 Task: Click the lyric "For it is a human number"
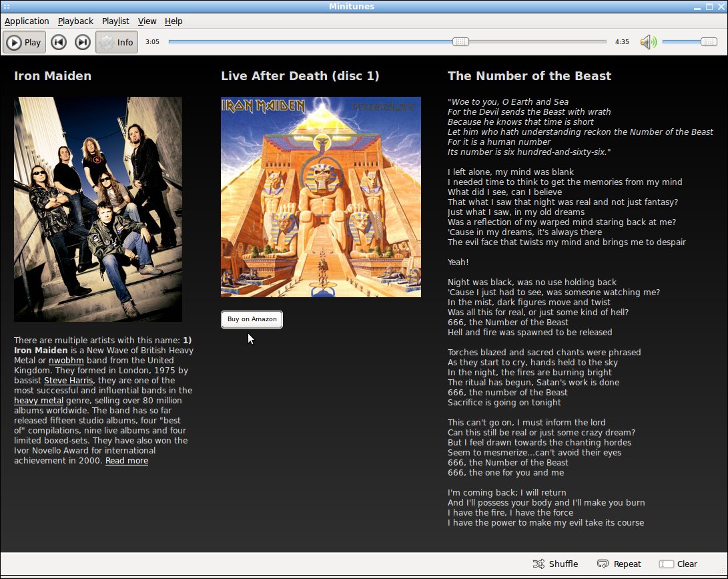coord(499,142)
